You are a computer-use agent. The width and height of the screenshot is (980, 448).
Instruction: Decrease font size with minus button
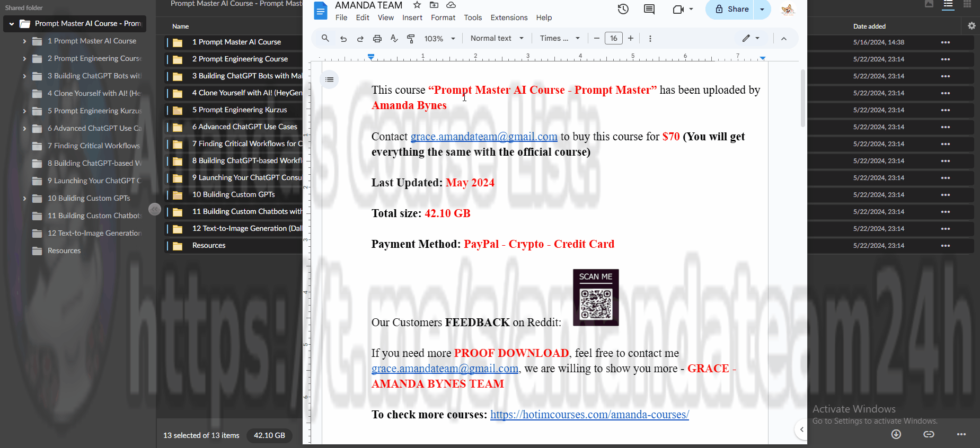(597, 38)
